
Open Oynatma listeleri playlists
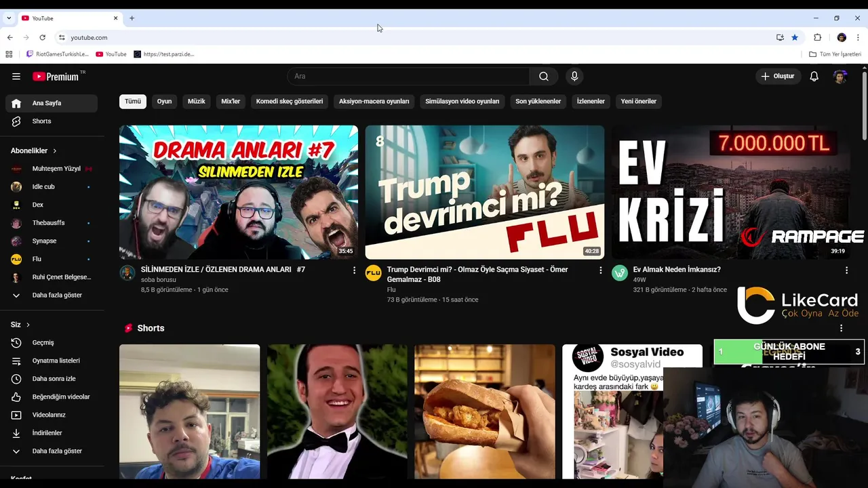point(52,361)
